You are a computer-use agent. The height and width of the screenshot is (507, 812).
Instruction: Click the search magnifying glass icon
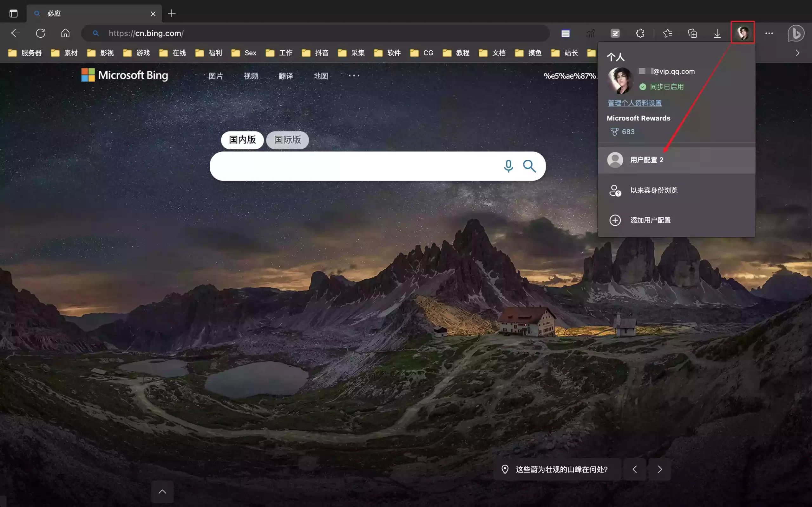tap(529, 166)
